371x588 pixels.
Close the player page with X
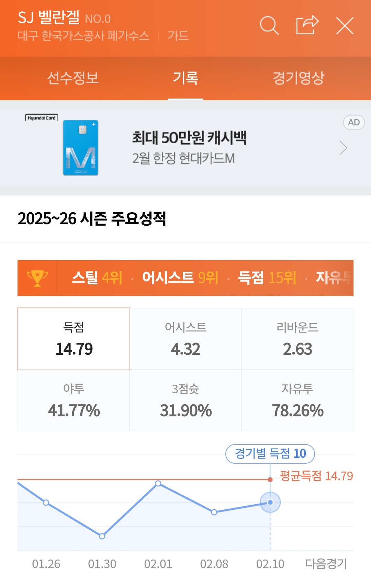345,26
